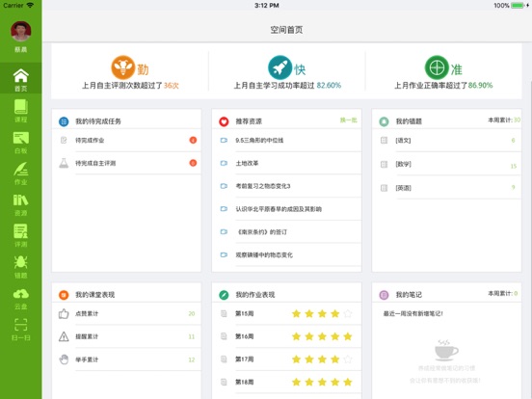Open 第16周 homework performance row
The image size is (532, 399).
[286, 336]
